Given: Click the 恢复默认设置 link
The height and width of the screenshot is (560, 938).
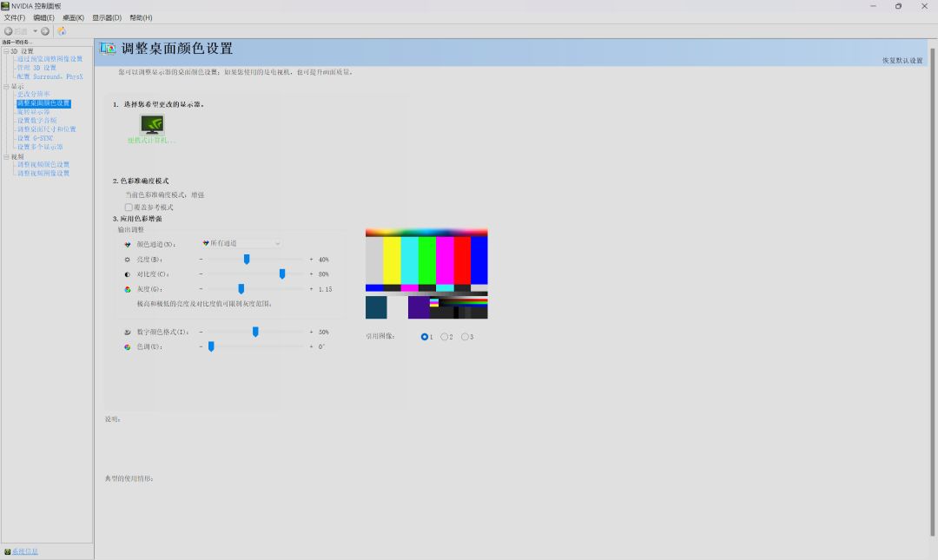Looking at the screenshot, I should 902,61.
